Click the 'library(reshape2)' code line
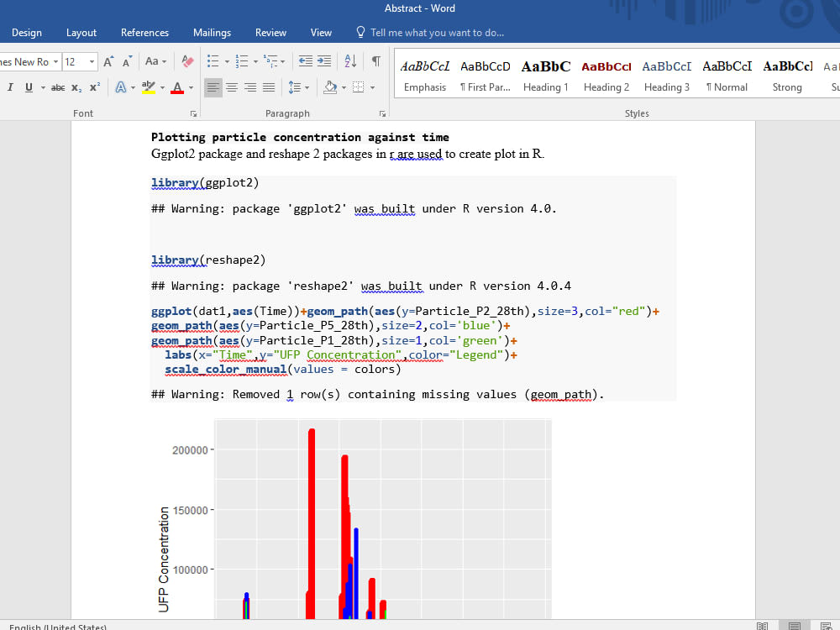This screenshot has height=630, width=840. [x=208, y=260]
